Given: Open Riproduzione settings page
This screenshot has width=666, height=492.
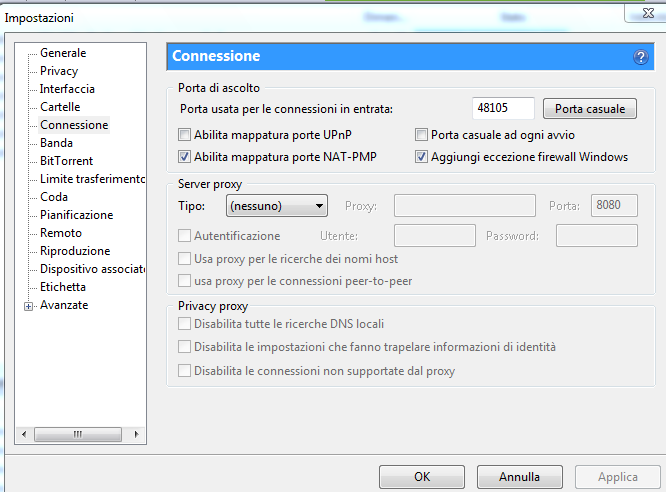Looking at the screenshot, I should pyautogui.click(x=75, y=251).
